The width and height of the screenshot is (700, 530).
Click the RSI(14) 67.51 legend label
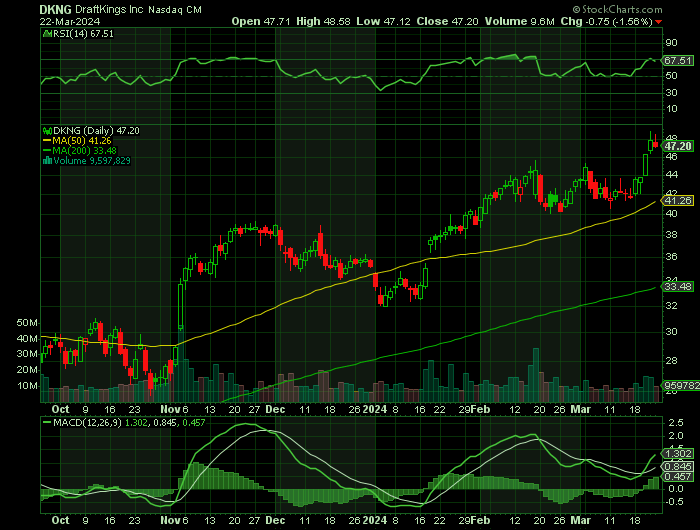(x=83, y=33)
